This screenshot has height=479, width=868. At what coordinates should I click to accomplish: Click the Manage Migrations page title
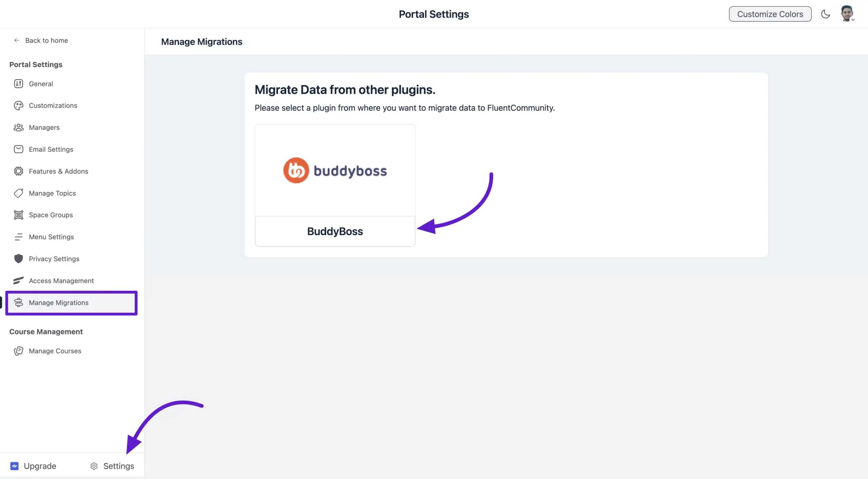point(202,42)
